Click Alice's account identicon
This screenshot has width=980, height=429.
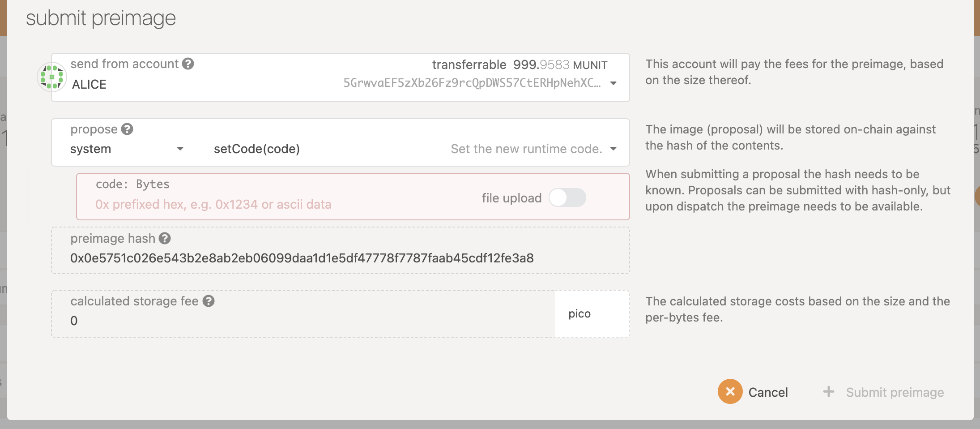(51, 77)
